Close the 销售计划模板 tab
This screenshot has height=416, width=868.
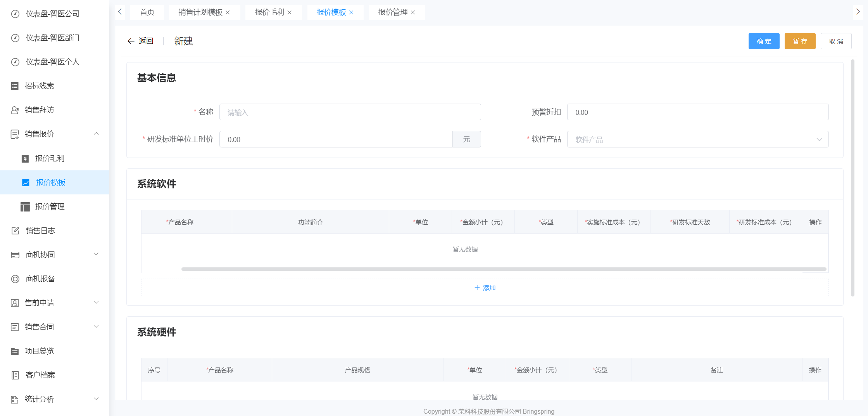[x=228, y=12]
